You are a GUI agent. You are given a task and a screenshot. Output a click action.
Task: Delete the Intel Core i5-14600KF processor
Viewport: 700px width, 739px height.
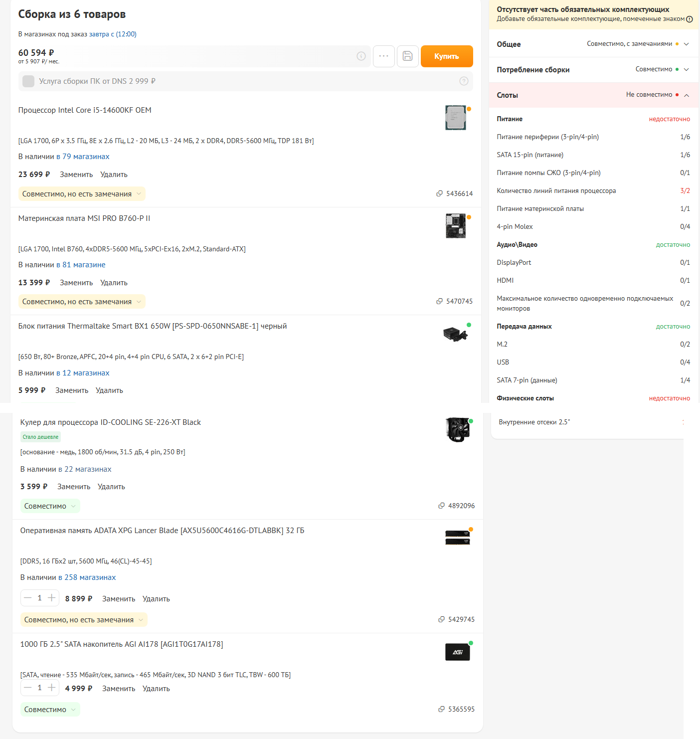[114, 175]
